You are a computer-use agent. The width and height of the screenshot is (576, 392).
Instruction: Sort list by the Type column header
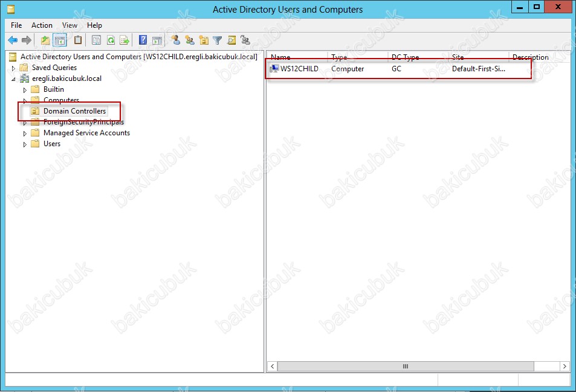(357, 57)
